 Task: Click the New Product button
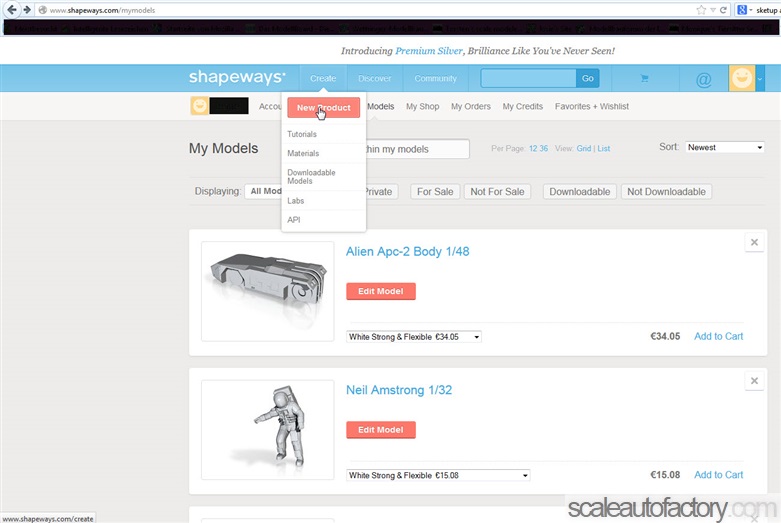click(x=324, y=108)
